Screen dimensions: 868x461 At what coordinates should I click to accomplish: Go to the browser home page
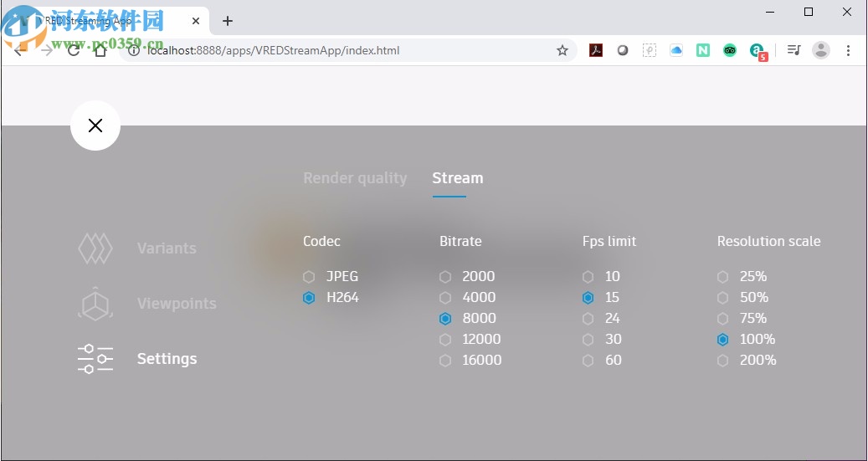tap(100, 51)
